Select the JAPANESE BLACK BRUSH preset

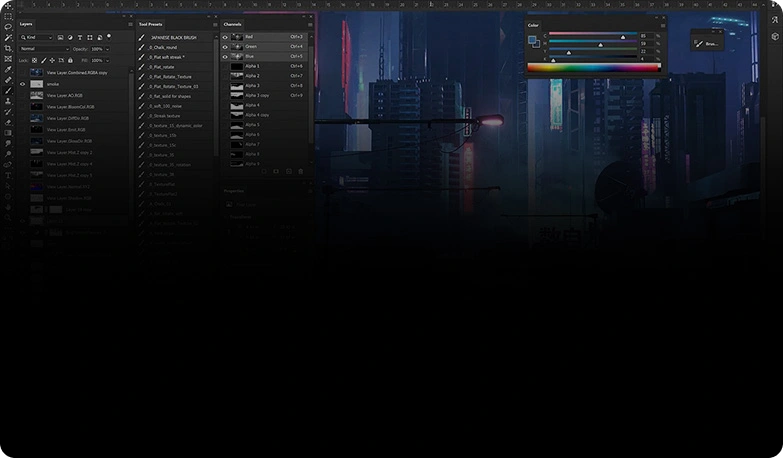tap(174, 37)
